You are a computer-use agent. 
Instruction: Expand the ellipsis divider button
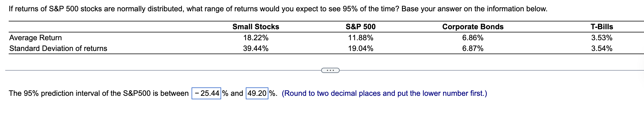(330, 70)
